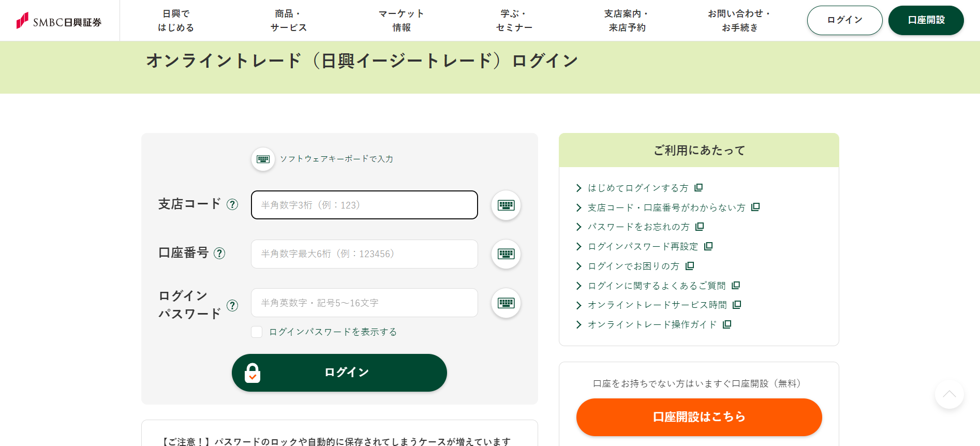Viewport: 980px width, 446px height.
Task: Open keyboard icon beside 口座番号 field
Action: coord(506,254)
